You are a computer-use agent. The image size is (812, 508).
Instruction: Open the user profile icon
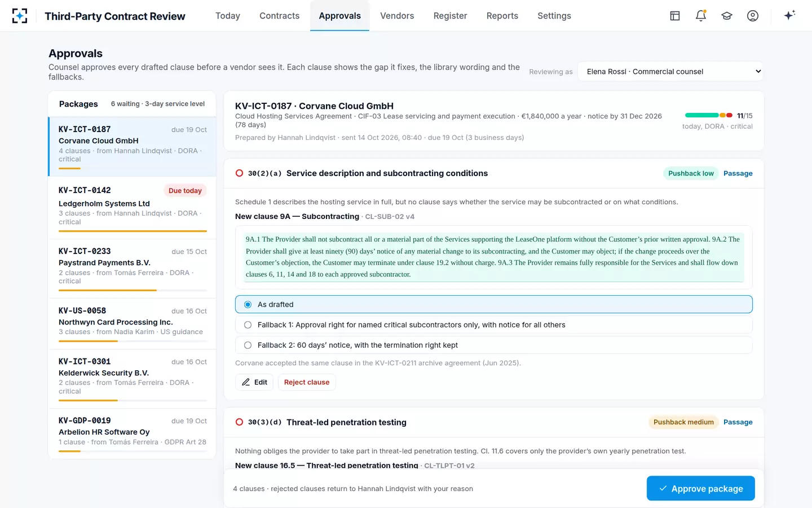[753, 16]
